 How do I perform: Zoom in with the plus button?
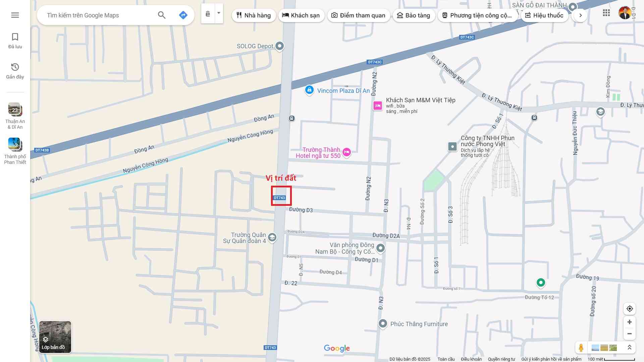pyautogui.click(x=630, y=322)
